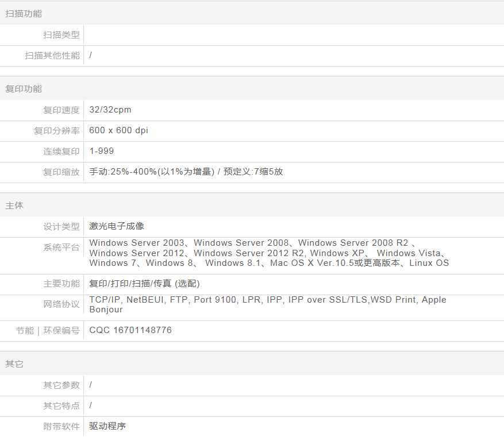Select the 系统平台 row label
This screenshot has height=437, width=504.
(x=61, y=247)
